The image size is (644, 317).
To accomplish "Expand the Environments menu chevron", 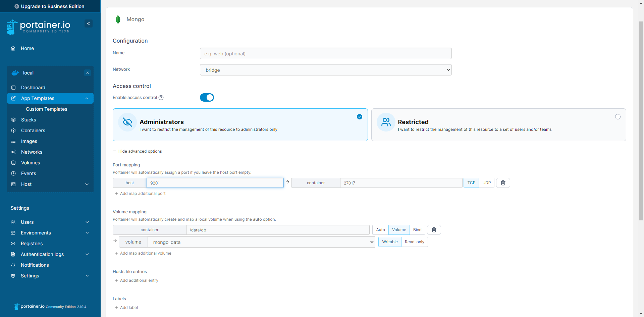I will [87, 233].
